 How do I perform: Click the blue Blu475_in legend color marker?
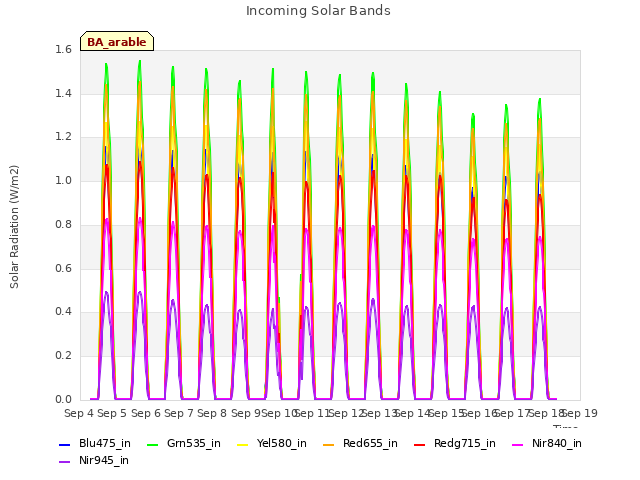point(64,444)
